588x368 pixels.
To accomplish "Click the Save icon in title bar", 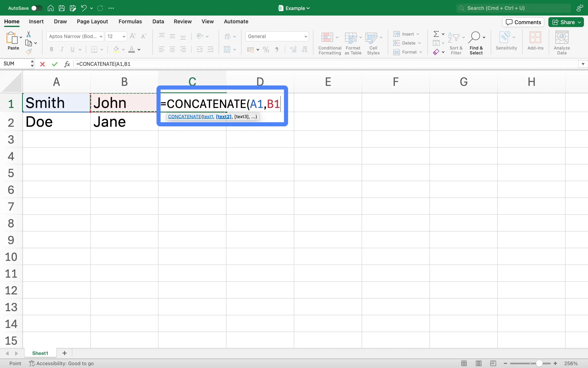I will tap(62, 8).
